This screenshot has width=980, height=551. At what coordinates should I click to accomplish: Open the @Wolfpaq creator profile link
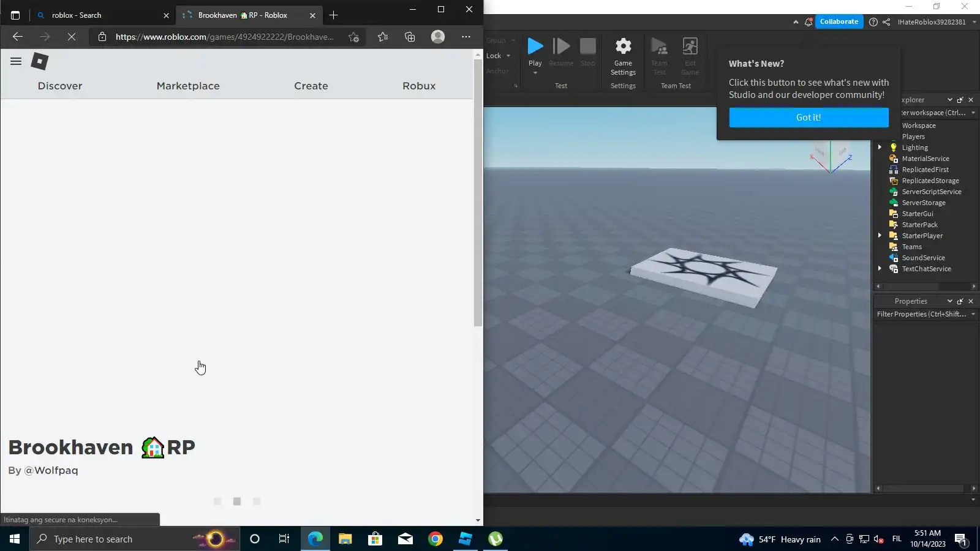51,471
